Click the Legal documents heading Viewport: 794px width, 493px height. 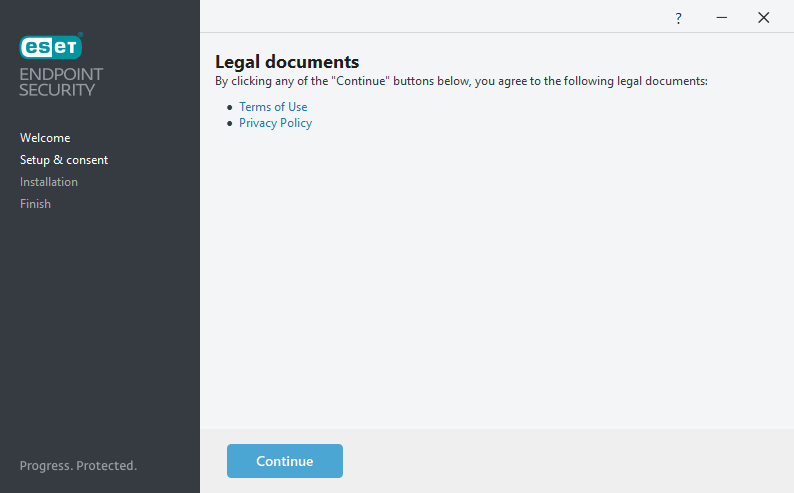[x=287, y=62]
